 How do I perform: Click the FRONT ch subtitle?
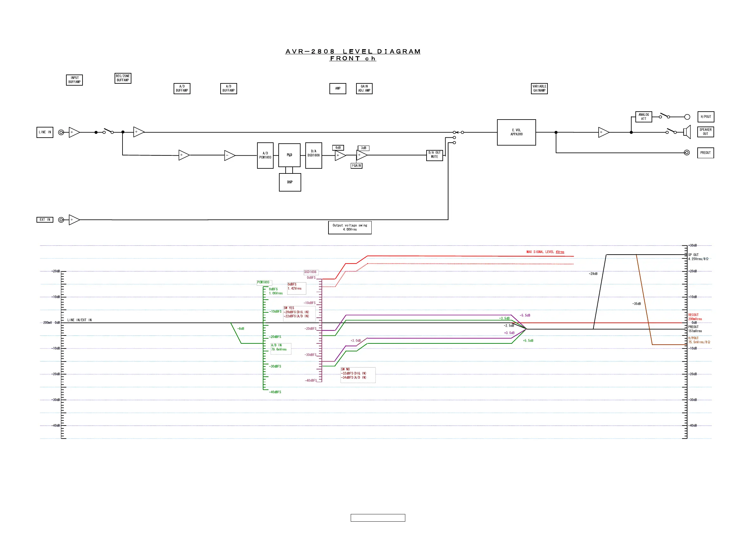(353, 59)
